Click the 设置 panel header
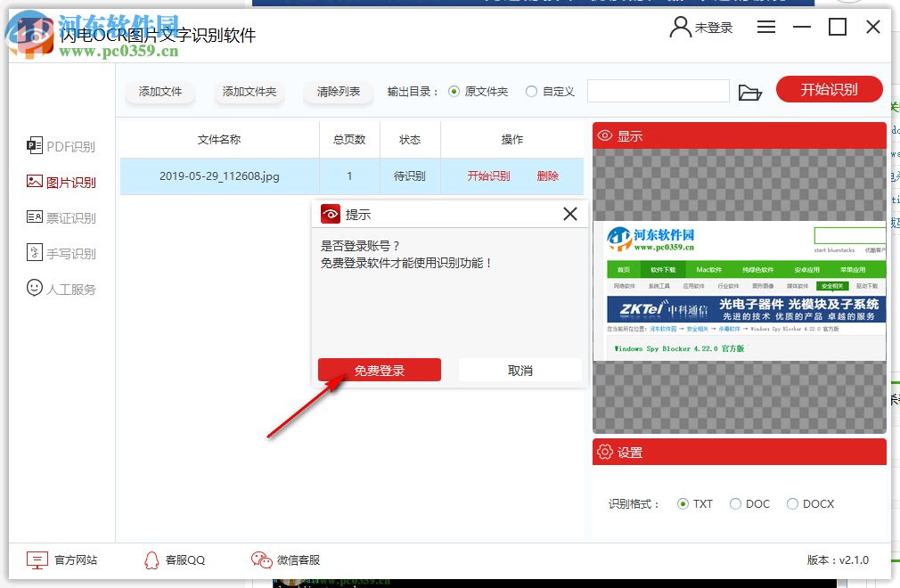This screenshot has width=900, height=588. pos(625,452)
